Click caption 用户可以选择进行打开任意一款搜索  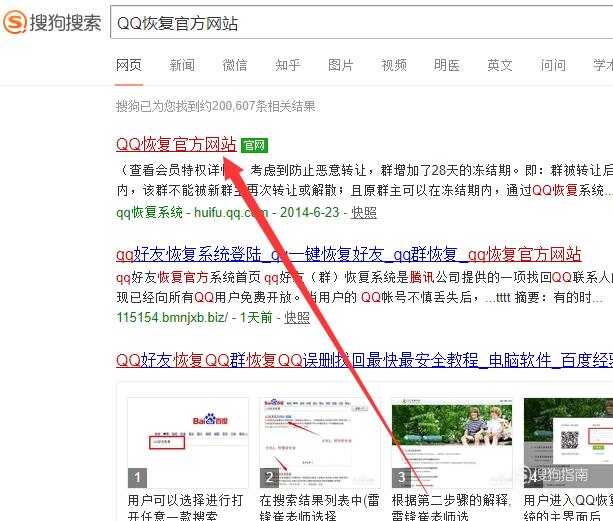[x=185, y=507]
